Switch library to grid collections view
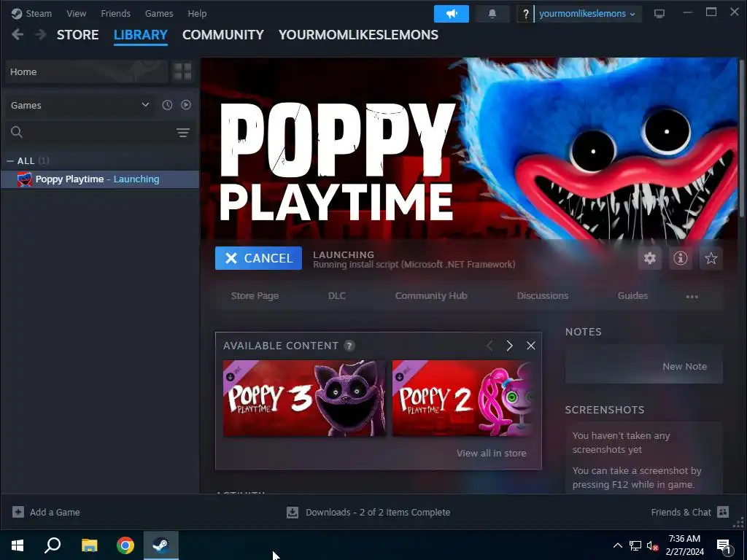 click(x=182, y=71)
